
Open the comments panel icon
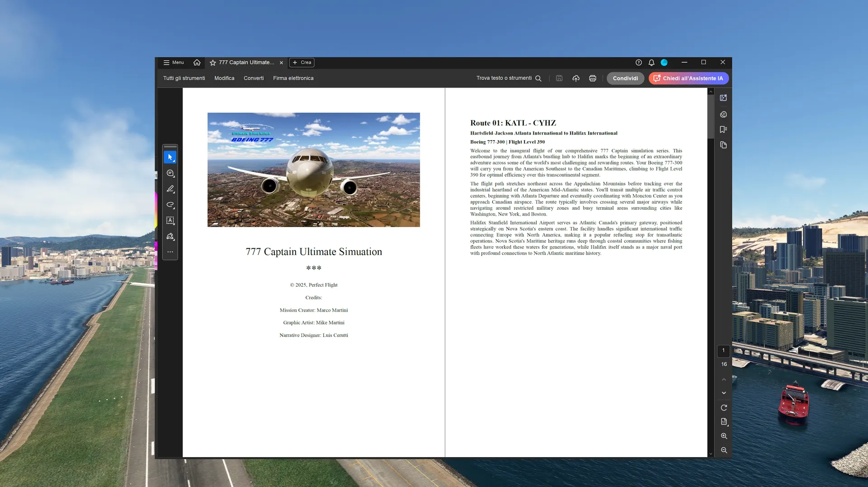pos(723,114)
